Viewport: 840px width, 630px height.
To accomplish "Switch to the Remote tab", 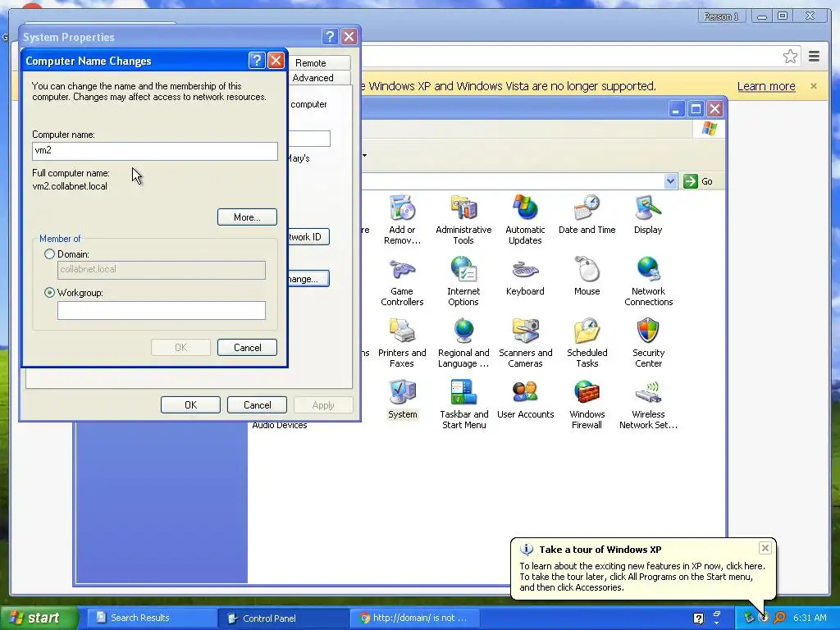I will [x=311, y=62].
